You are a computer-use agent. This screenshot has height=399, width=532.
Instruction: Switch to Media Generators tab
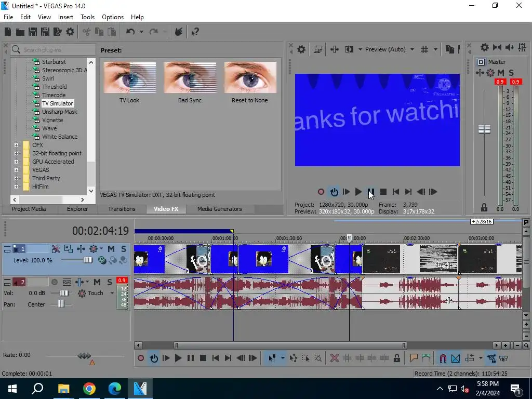tap(220, 209)
